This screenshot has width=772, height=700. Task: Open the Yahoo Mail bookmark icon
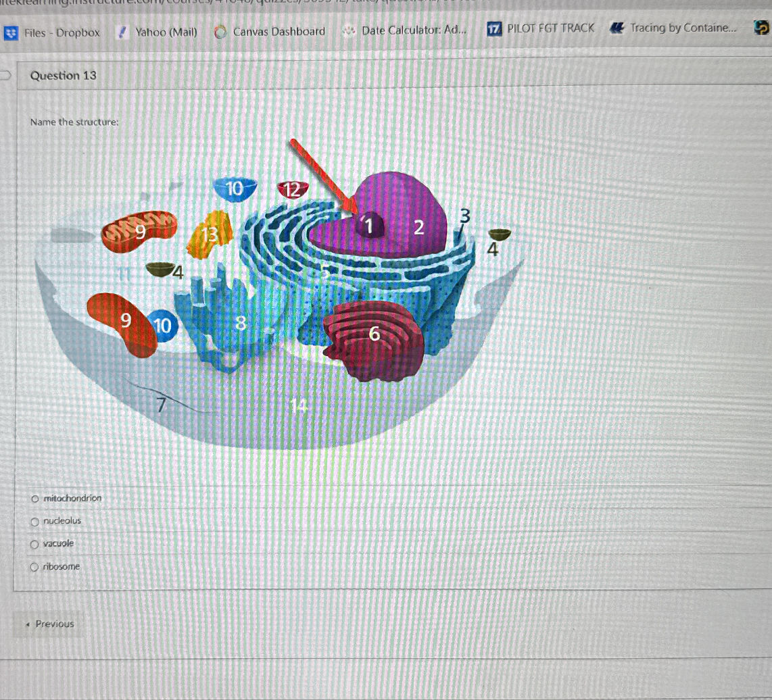pos(122,32)
